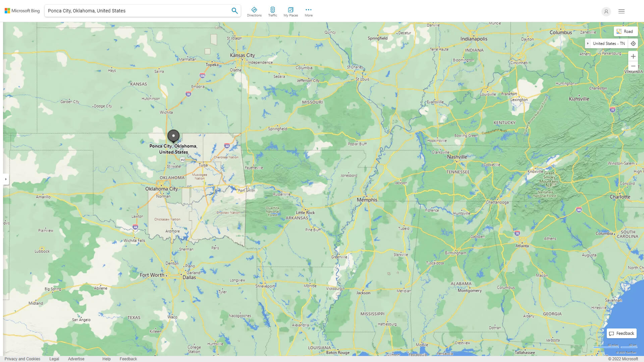
Task: Zoom in with the plus button
Action: (633, 56)
